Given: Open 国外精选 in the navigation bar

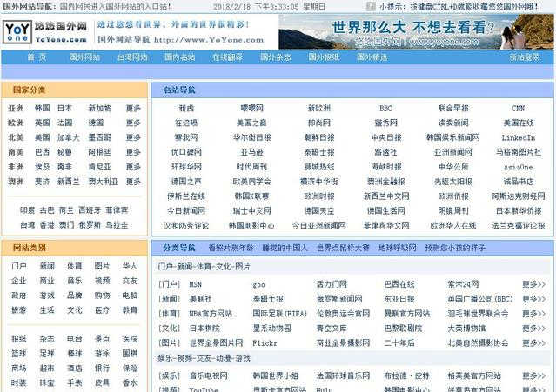Looking at the screenshot, I should 372,57.
